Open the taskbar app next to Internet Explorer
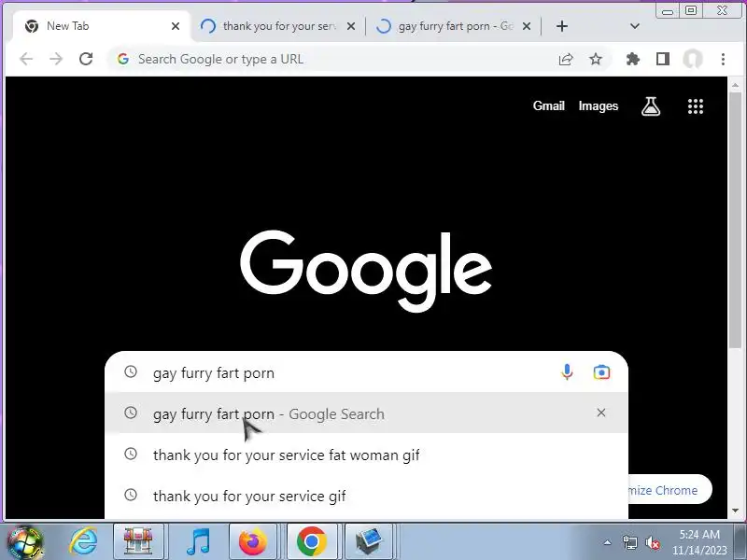 coord(138,542)
